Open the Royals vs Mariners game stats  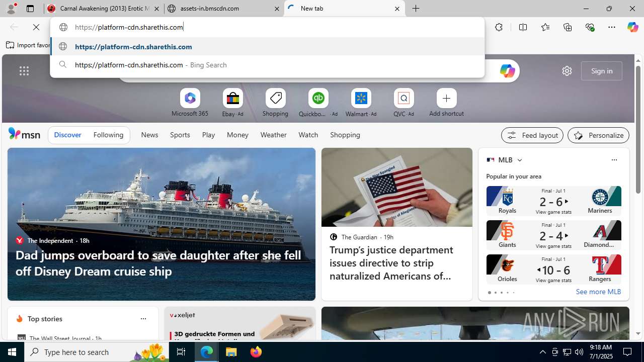pyautogui.click(x=553, y=201)
